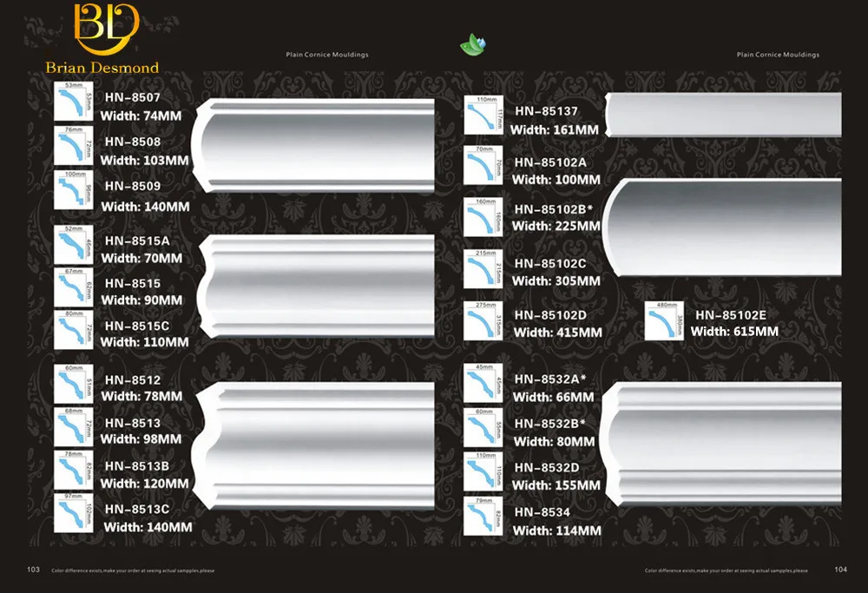Click the 'Width: 305MM' text

coord(556,281)
